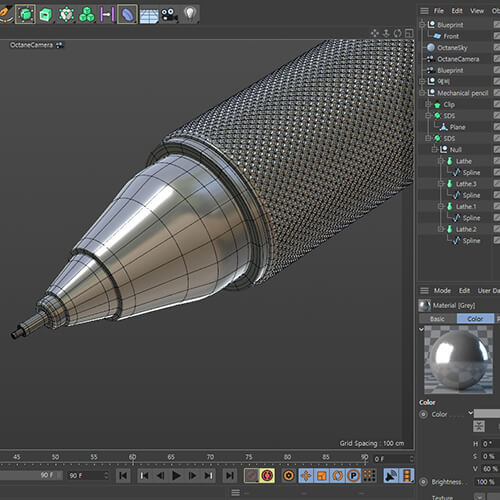Image resolution: width=500 pixels, height=500 pixels.
Task: Go to end of timeline
Action: click(229, 476)
